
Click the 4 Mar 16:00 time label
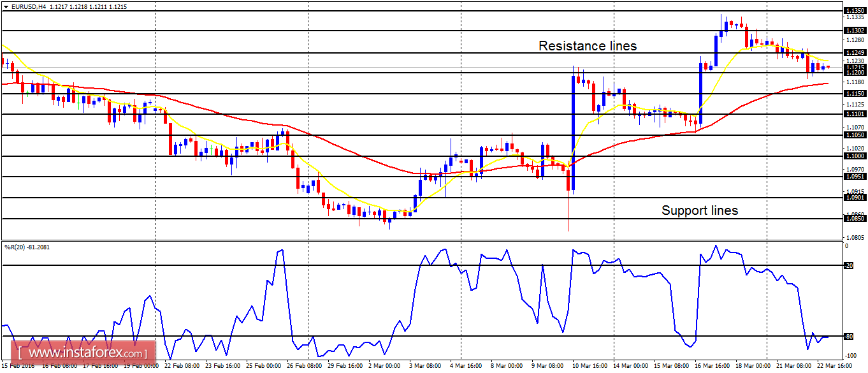click(467, 367)
